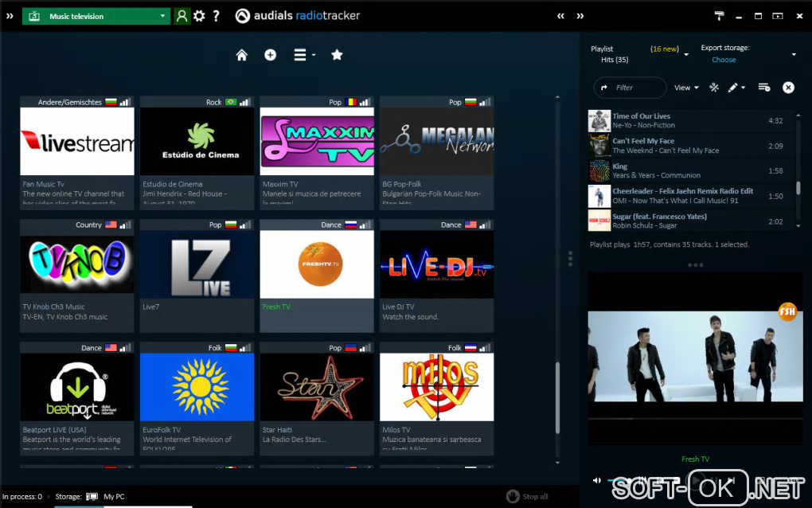Image resolution: width=812 pixels, height=508 pixels.
Task: Click the player section three-dot handle
Action: pos(696,265)
